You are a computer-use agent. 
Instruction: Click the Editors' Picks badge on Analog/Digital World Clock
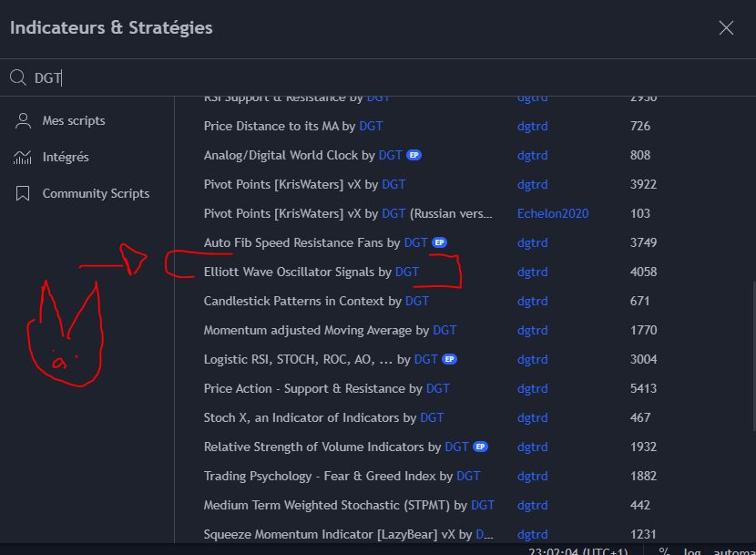pos(414,155)
